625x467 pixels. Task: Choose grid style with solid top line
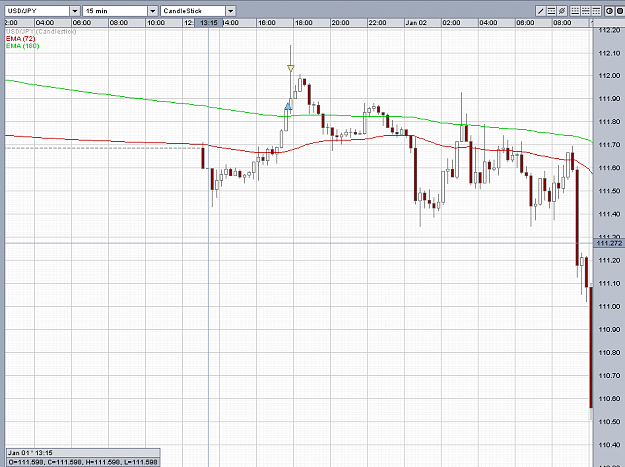pyautogui.click(x=596, y=11)
